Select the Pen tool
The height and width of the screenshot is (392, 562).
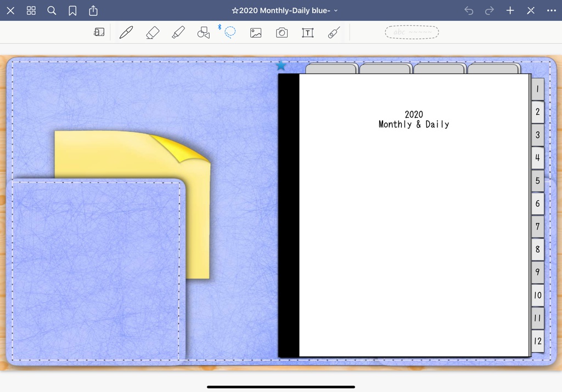tap(126, 32)
